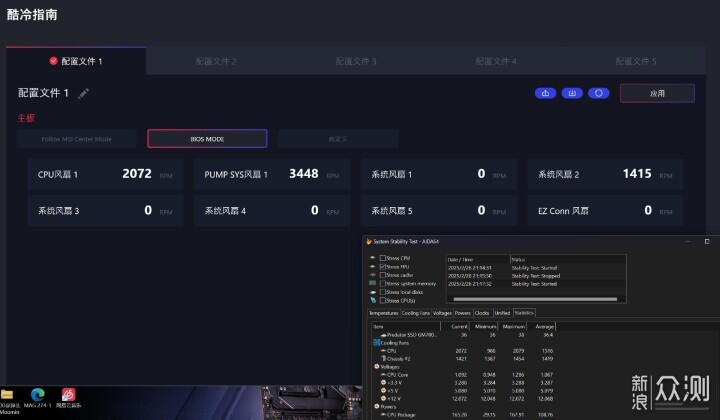This screenshot has width=720, height=420.
Task: Click the Cooling Fans group icon in statistics
Action: pyautogui.click(x=377, y=342)
